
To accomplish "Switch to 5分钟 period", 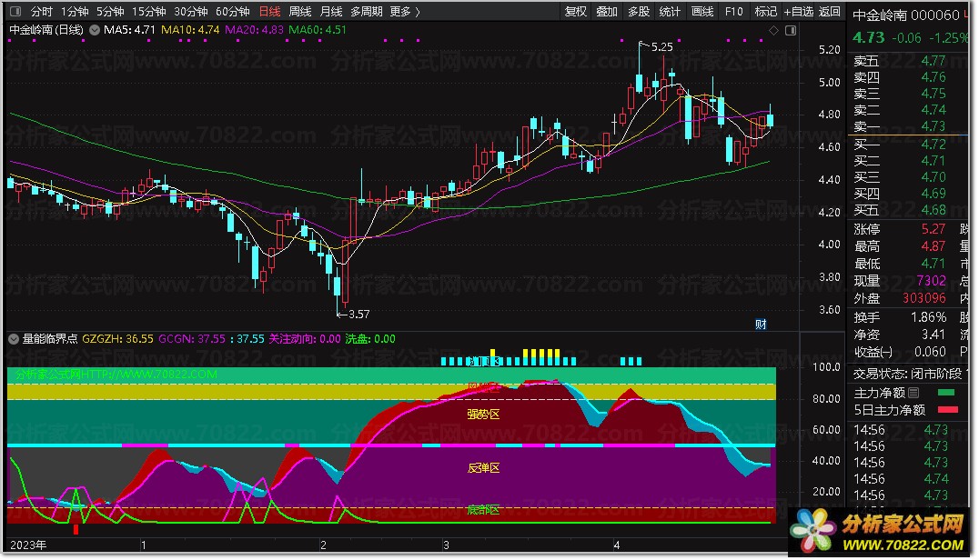I will [x=110, y=11].
